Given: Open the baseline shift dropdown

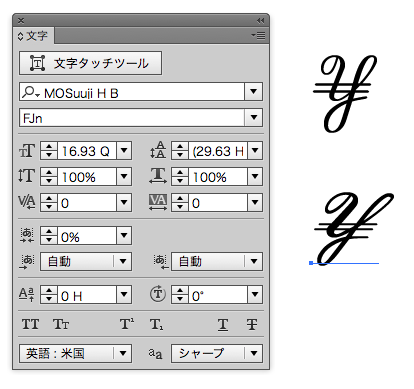Looking at the screenshot, I should [x=124, y=295].
